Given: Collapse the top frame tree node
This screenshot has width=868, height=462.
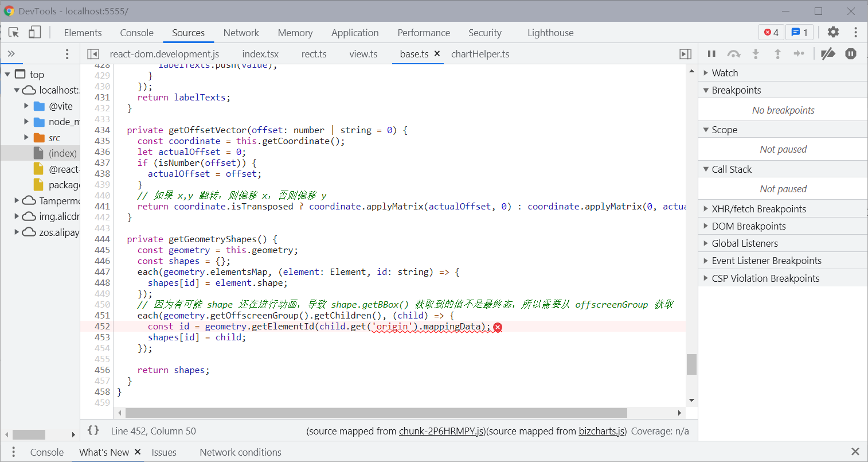Looking at the screenshot, I should (x=7, y=75).
